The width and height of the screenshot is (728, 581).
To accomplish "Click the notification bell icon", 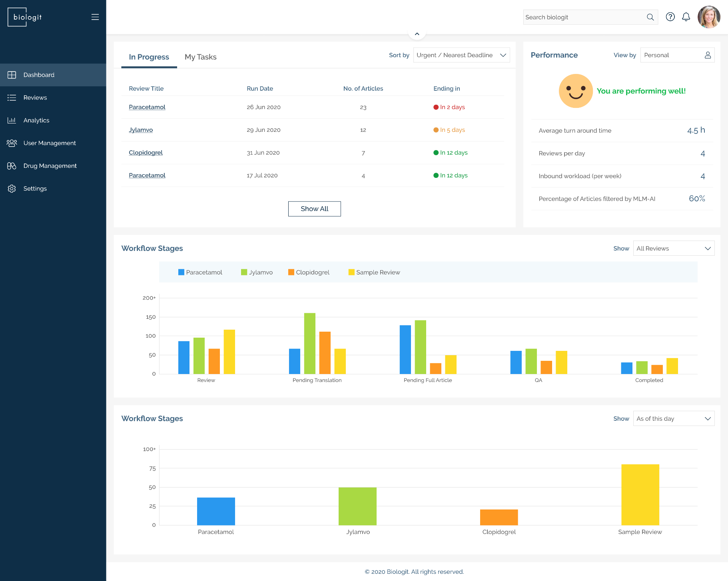I will click(686, 17).
